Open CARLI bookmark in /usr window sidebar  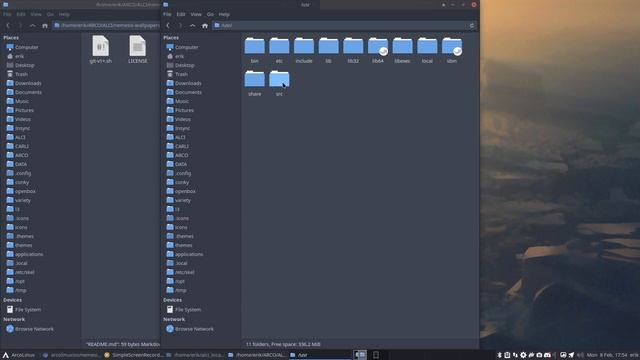point(178,146)
